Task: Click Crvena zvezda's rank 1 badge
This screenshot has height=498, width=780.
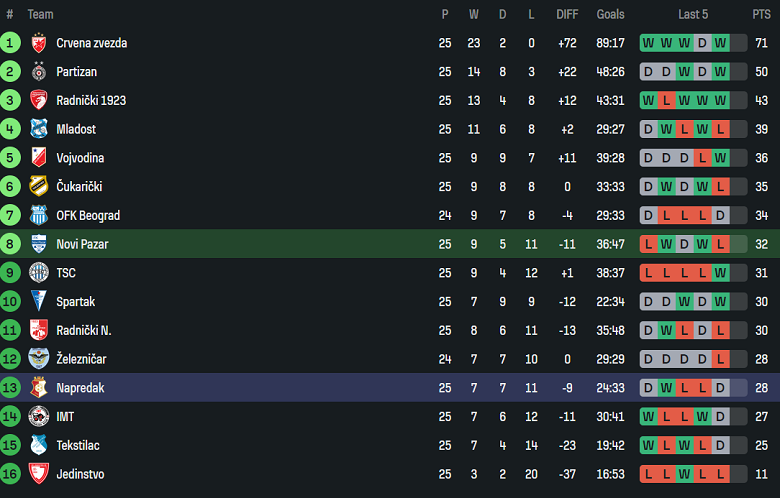Action: [x=11, y=43]
